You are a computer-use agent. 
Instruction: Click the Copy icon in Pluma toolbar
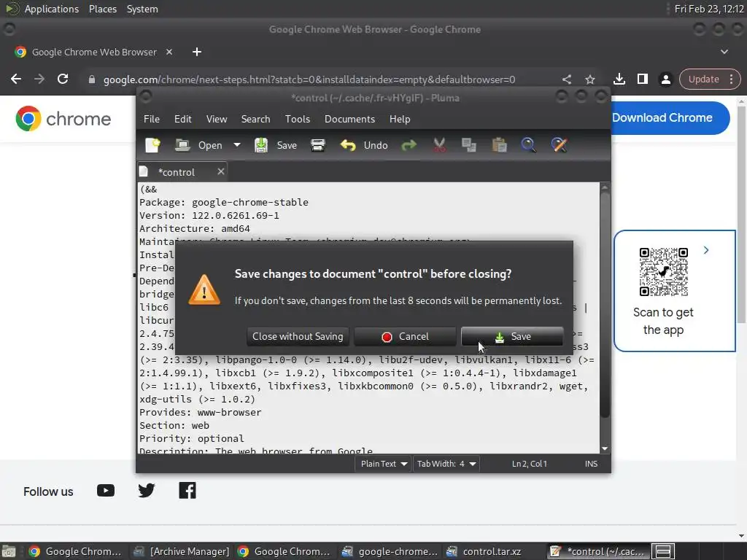(x=469, y=145)
